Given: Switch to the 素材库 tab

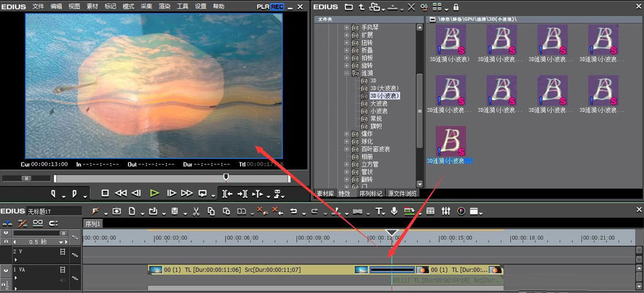Looking at the screenshot, I should (x=325, y=194).
